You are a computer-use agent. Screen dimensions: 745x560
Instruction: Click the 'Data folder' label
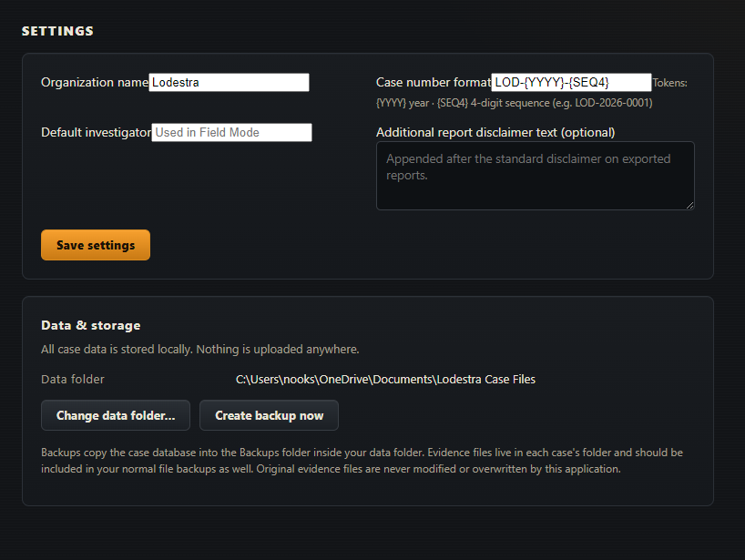pos(73,380)
